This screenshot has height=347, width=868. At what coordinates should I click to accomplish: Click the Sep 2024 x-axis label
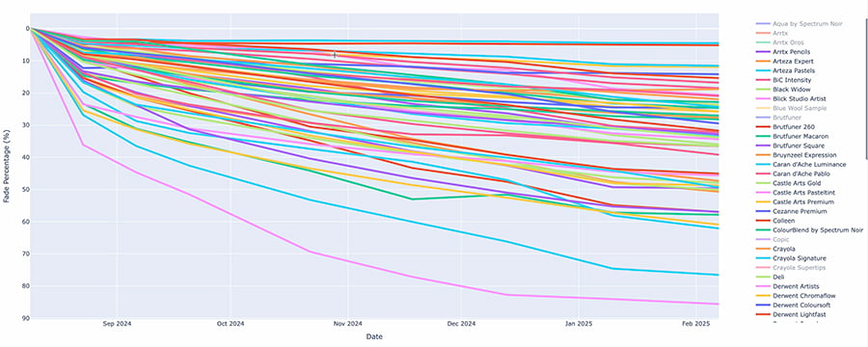118,324
